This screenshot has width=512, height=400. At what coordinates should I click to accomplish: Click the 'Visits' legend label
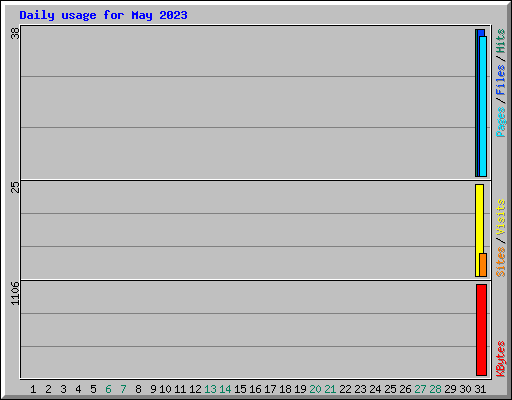[x=501, y=217]
